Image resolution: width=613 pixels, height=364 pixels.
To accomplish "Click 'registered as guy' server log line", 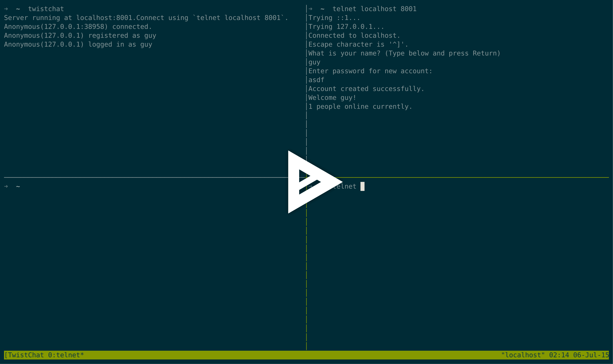I will point(80,36).
